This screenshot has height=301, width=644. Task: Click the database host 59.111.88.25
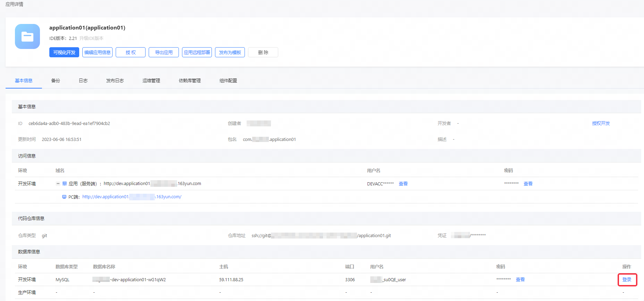tap(231, 280)
